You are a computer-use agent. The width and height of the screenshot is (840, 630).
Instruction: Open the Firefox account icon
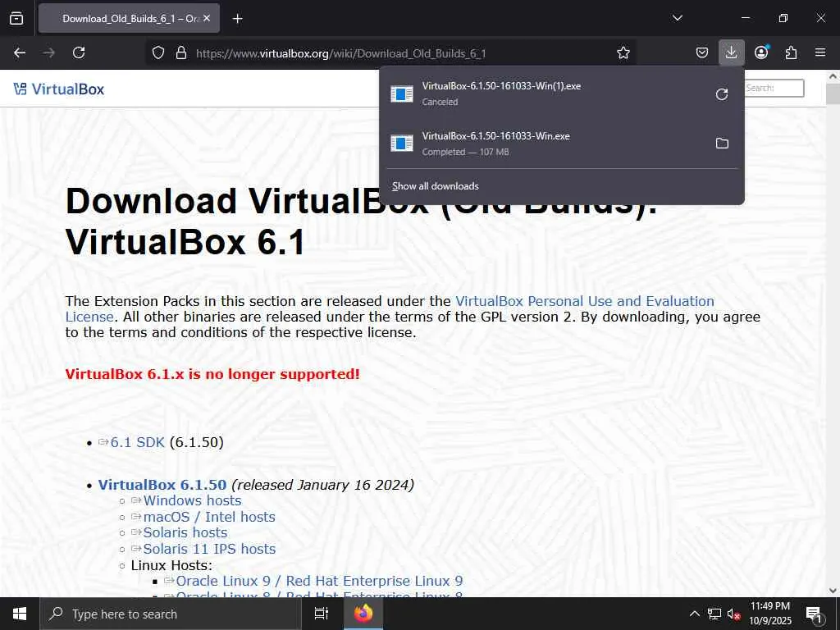tap(761, 52)
